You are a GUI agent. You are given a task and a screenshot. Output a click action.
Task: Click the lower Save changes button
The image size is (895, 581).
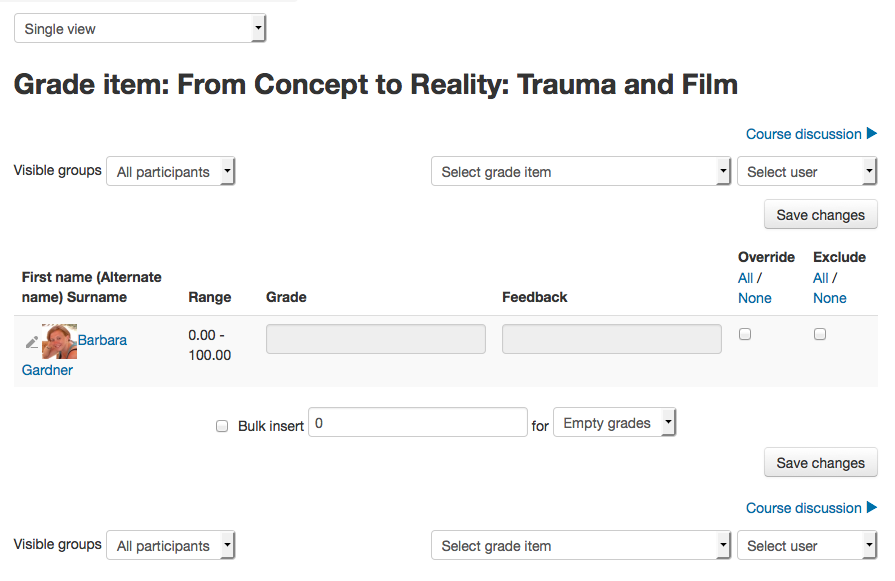820,462
